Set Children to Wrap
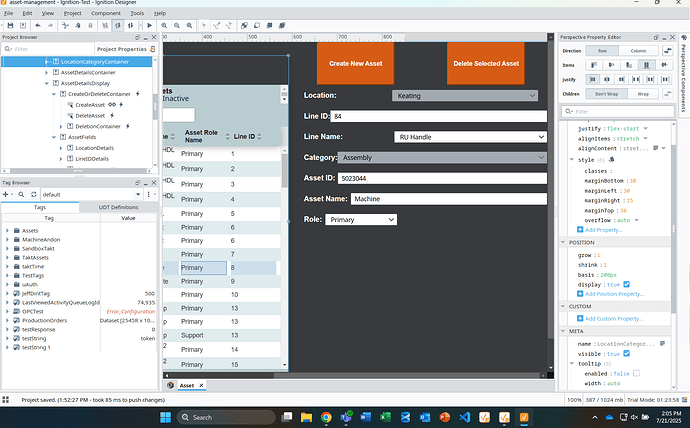690x428 pixels. click(x=643, y=94)
